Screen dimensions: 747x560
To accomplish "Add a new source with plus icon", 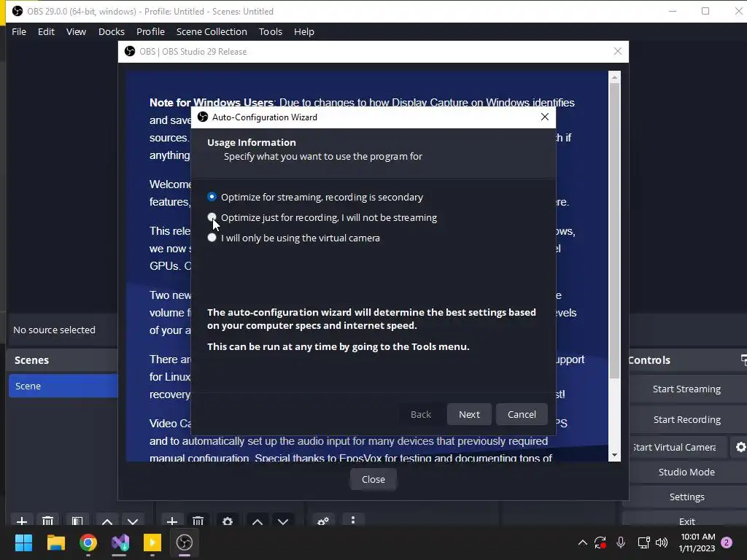I will pos(172,521).
